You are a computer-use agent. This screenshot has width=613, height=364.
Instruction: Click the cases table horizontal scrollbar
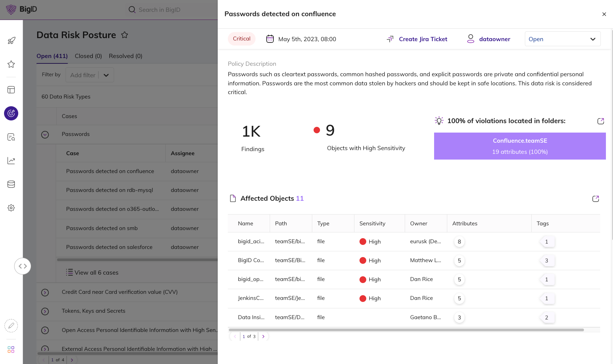137,259
